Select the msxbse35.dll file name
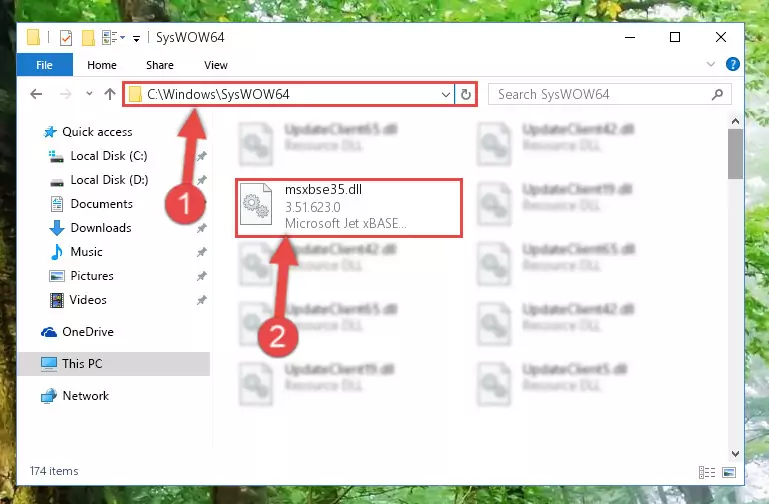The image size is (769, 504). click(323, 189)
